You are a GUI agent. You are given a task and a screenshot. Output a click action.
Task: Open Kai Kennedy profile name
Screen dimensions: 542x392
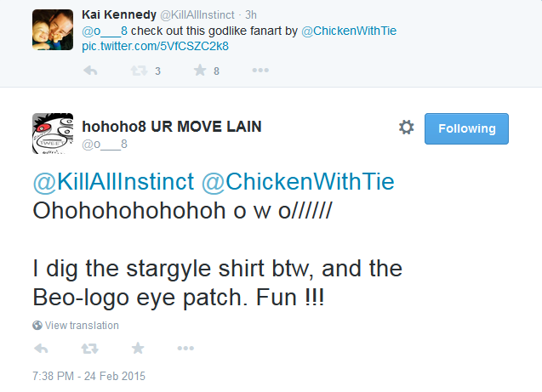(118, 15)
